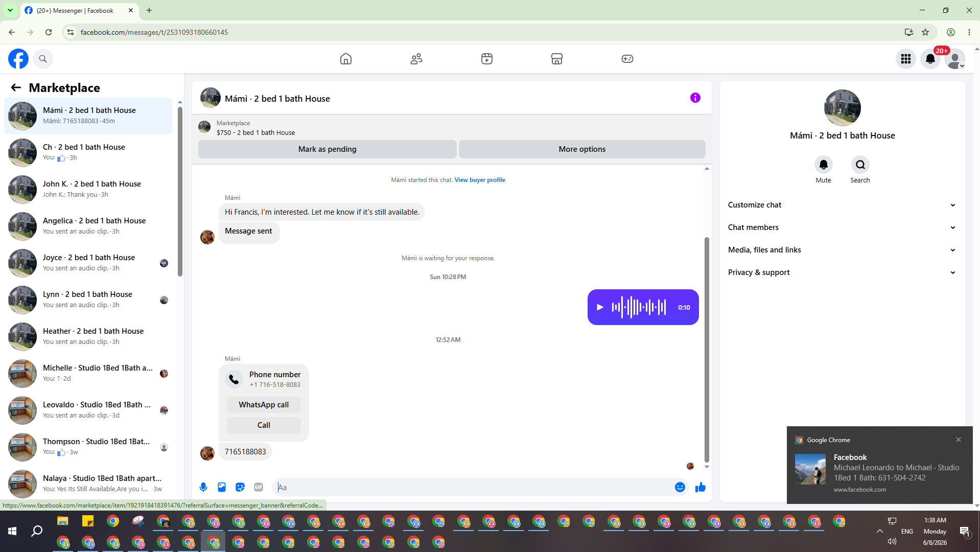Open File Explorer from taskbar

[63, 521]
